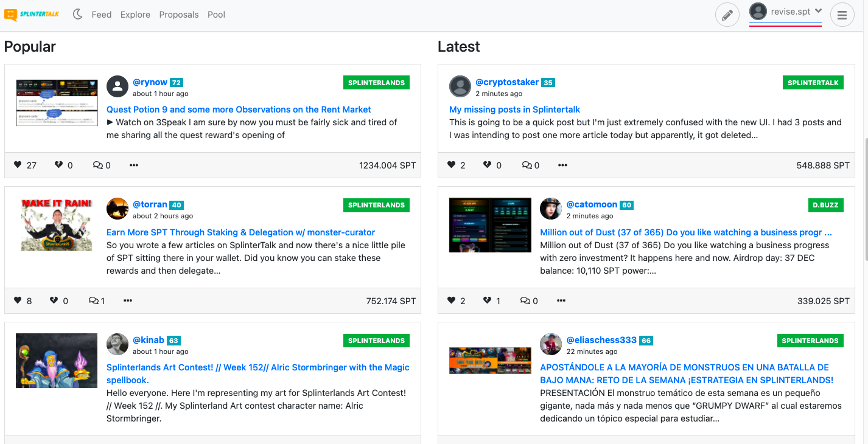This screenshot has height=444, width=868.
Task: Upvote the Million out of Dust post
Action: [451, 300]
